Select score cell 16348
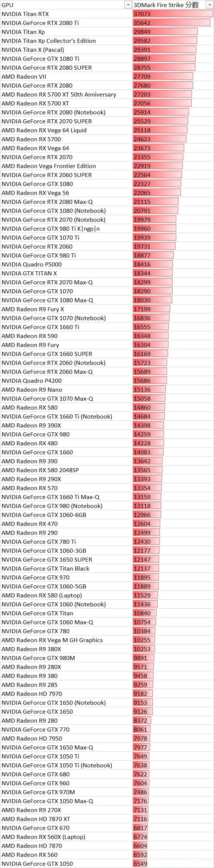This screenshot has height=868, width=214. (173, 336)
